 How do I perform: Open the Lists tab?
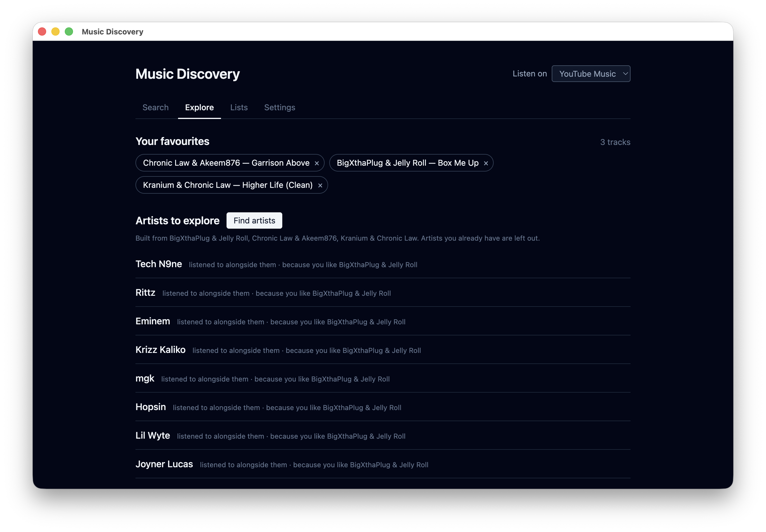pyautogui.click(x=239, y=107)
